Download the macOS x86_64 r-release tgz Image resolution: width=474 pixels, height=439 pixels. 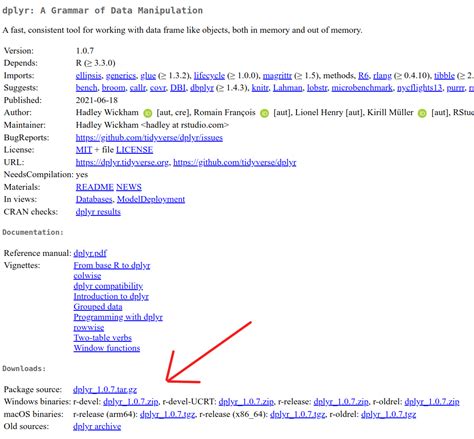(297, 414)
